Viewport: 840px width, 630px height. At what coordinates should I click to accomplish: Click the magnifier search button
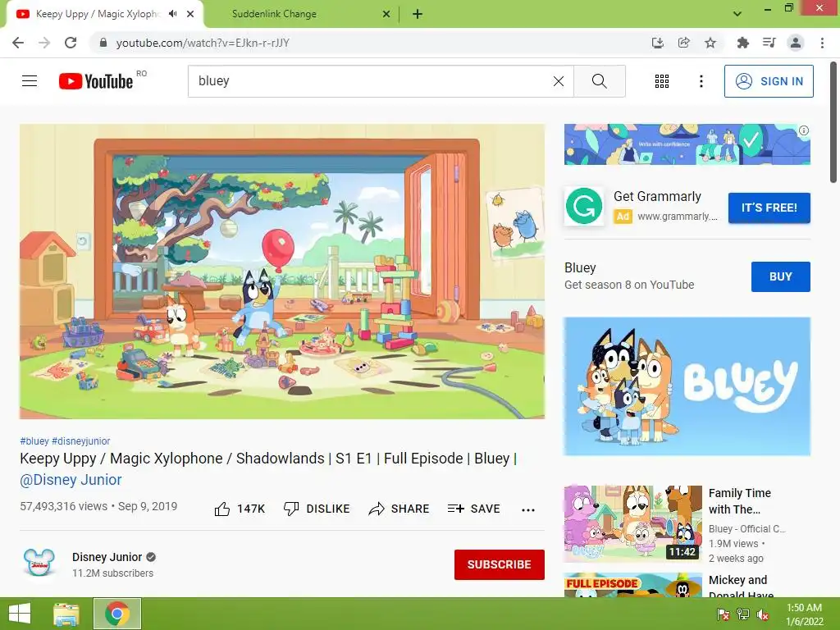(599, 81)
